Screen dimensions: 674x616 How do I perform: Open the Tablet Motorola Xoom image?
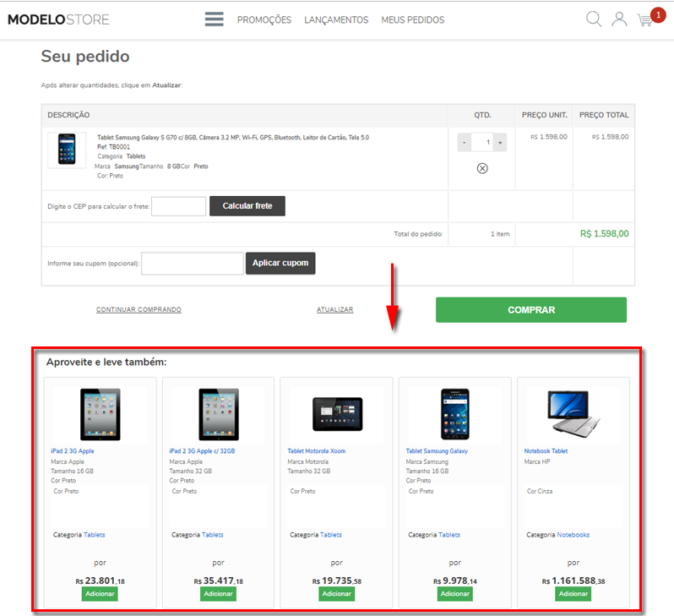click(338, 414)
